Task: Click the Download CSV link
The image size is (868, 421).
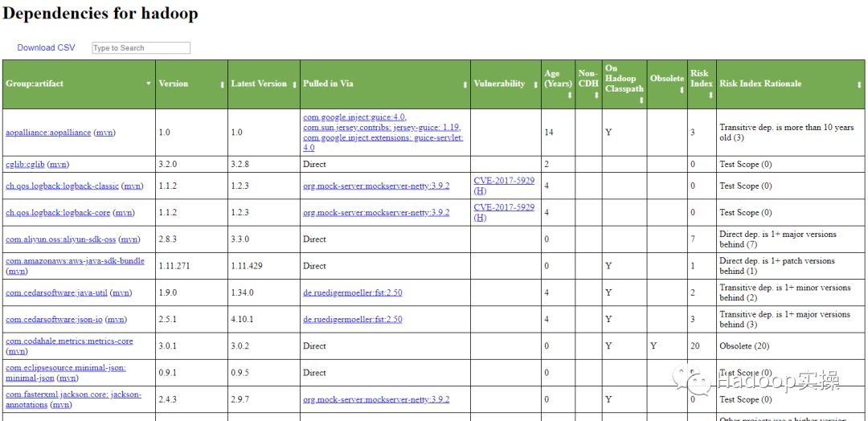Action: 46,47
